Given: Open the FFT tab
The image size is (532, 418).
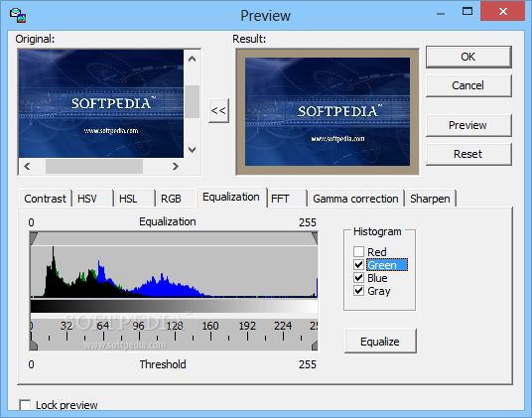Looking at the screenshot, I should 287,199.
